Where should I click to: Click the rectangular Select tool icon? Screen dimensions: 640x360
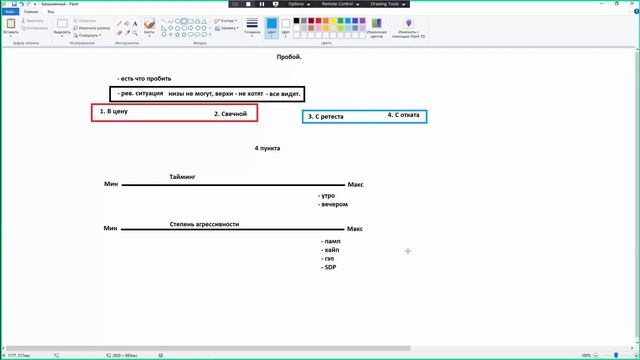pyautogui.click(x=62, y=24)
